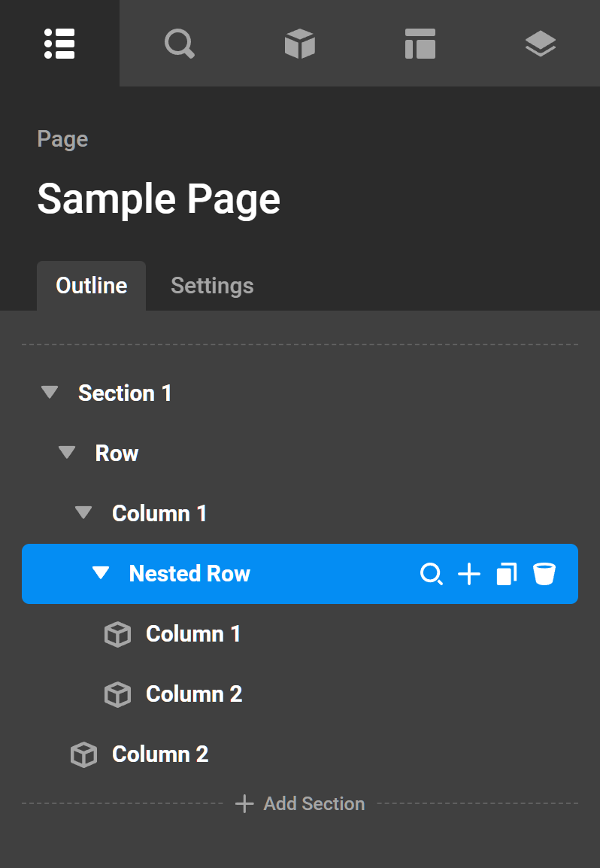Collapse the Section 1 tree arrow
600x868 pixels.
click(x=50, y=393)
